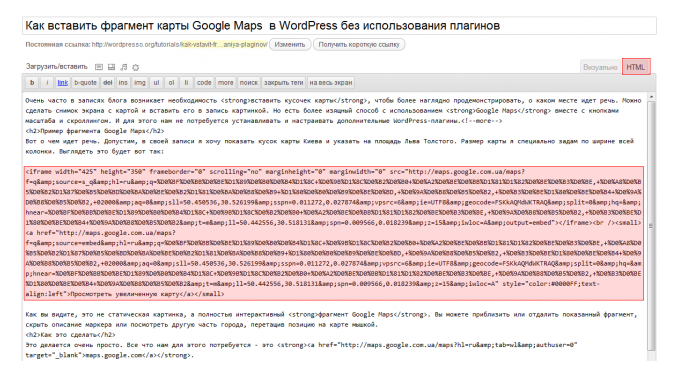674x391 pixels.
Task: Click the add image upload icon
Action: [99, 67]
